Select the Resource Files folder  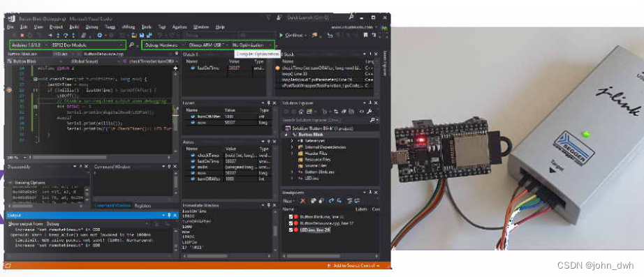[x=319, y=159]
